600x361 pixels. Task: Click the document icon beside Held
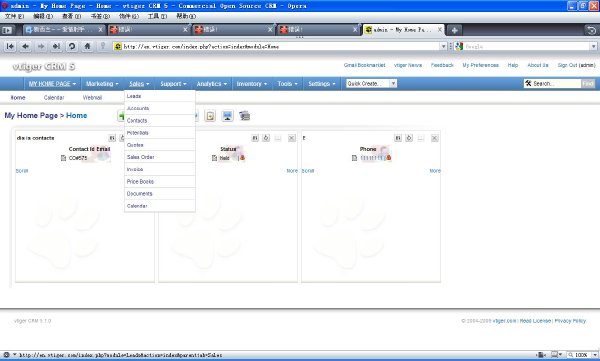[214, 158]
